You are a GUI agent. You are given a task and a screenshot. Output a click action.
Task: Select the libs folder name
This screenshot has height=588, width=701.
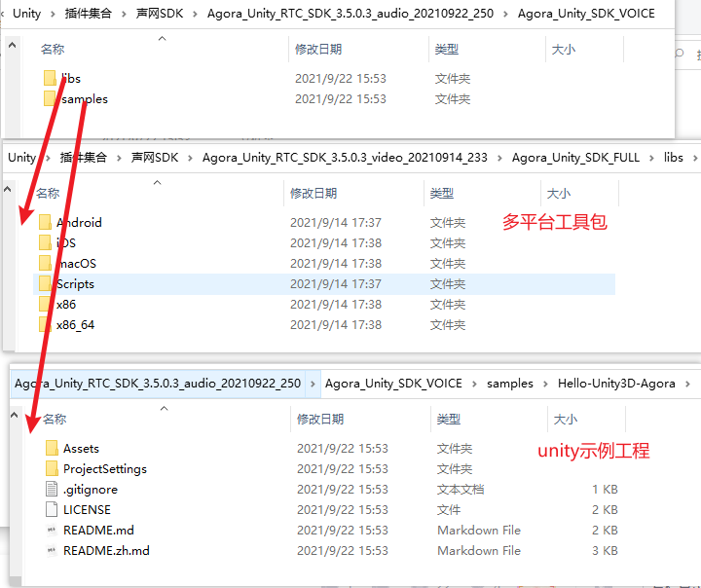[71, 78]
